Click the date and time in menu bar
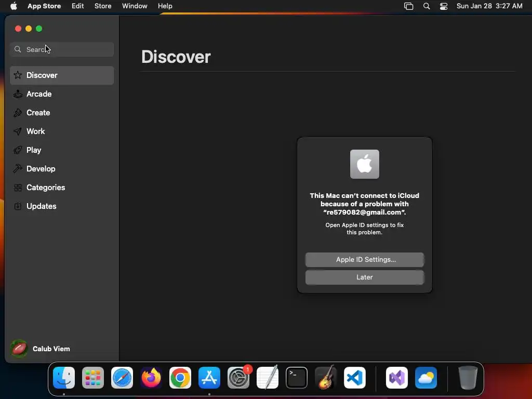532x399 pixels. (489, 6)
